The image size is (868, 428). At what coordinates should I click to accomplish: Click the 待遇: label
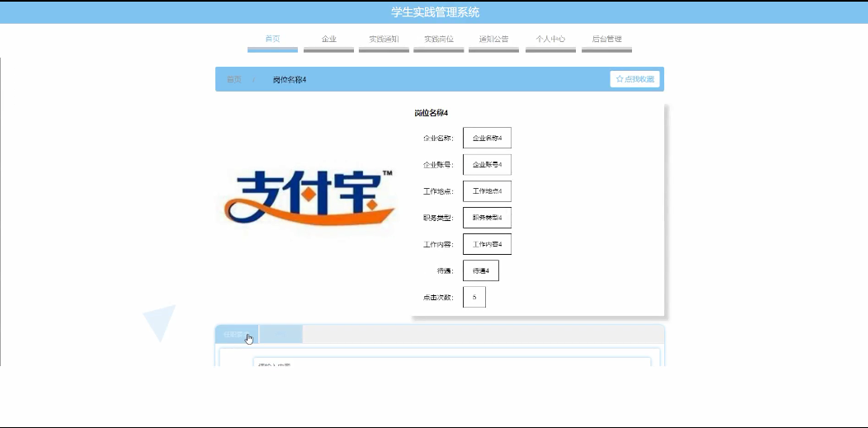pos(446,271)
